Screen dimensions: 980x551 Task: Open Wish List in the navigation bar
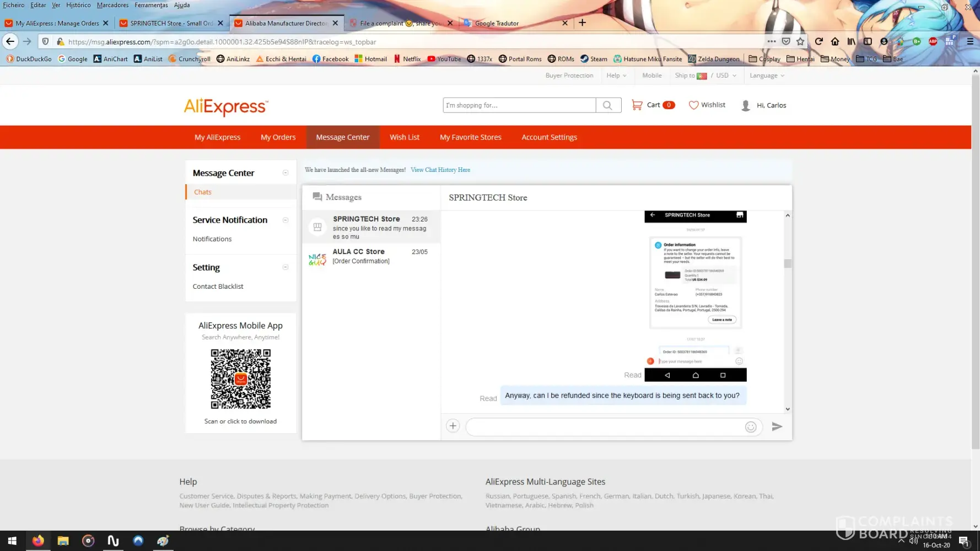[405, 137]
